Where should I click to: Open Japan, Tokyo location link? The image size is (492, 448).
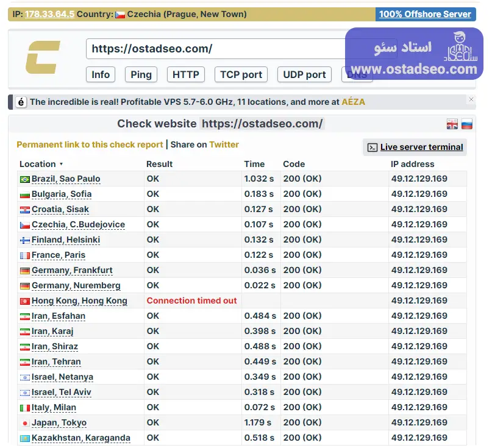[x=59, y=422]
